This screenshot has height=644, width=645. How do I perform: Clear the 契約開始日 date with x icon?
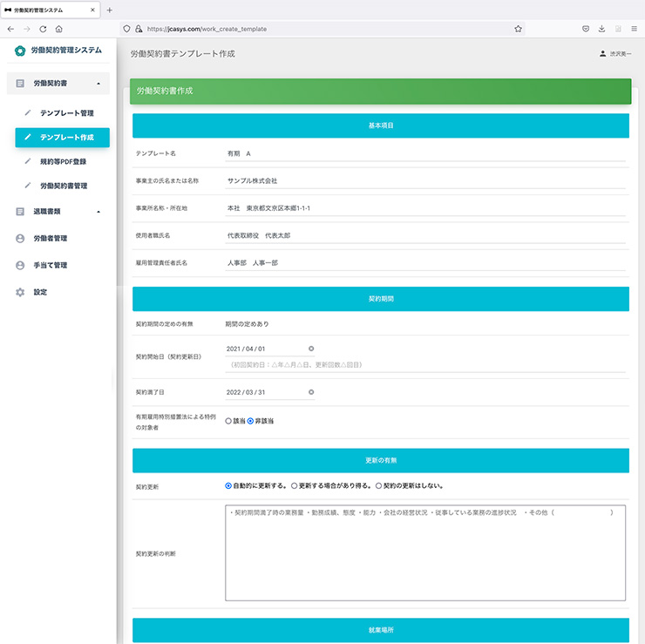tap(311, 349)
